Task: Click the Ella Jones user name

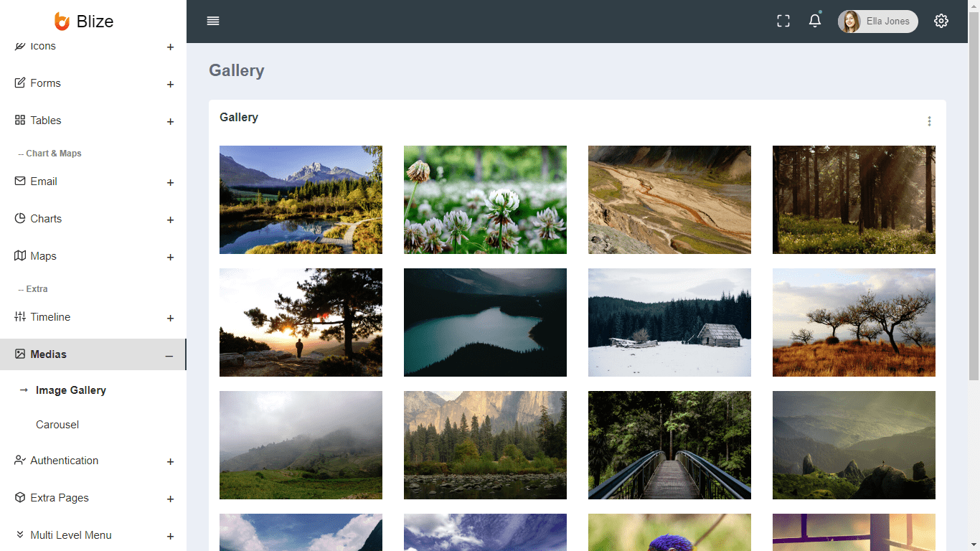Action: coord(888,22)
